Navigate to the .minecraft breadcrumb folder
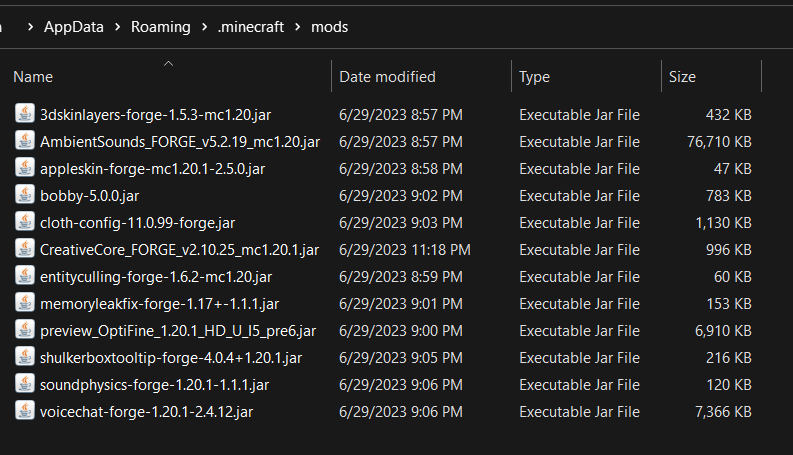 251,27
